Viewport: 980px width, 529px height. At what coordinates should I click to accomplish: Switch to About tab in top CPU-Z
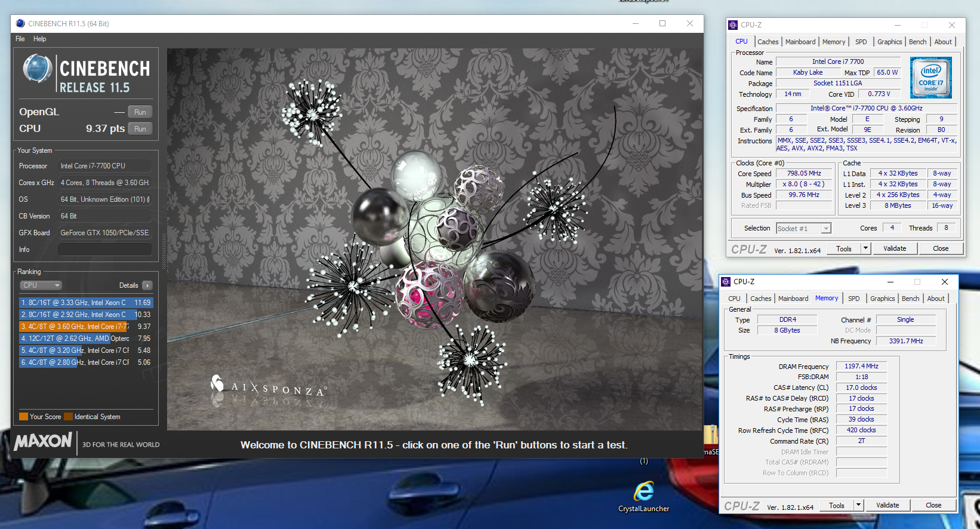pos(943,42)
